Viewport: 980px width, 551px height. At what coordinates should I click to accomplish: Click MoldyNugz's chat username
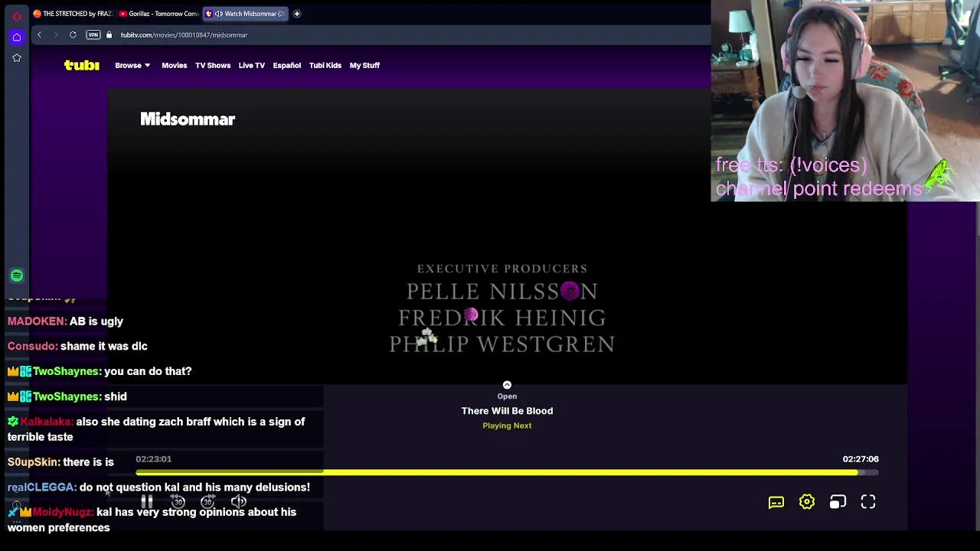pyautogui.click(x=63, y=512)
